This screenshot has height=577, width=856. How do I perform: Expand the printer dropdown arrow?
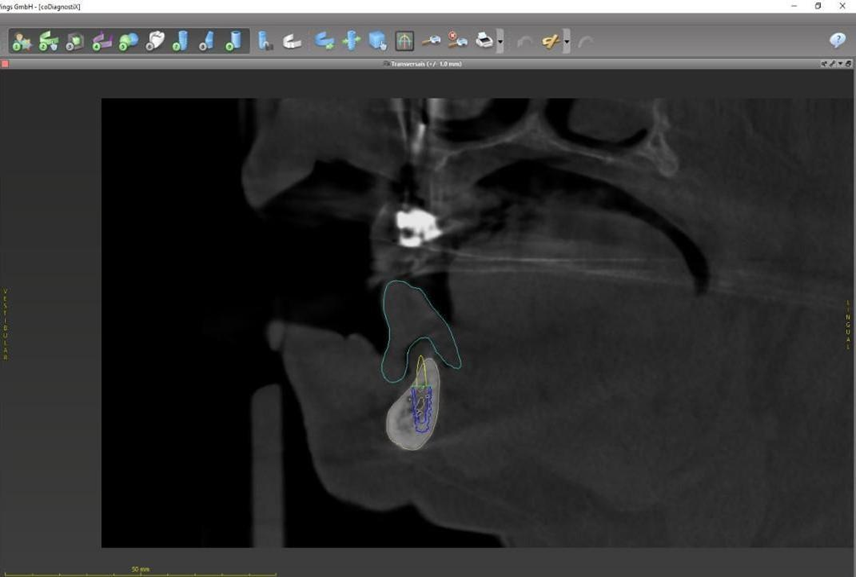[x=500, y=42]
